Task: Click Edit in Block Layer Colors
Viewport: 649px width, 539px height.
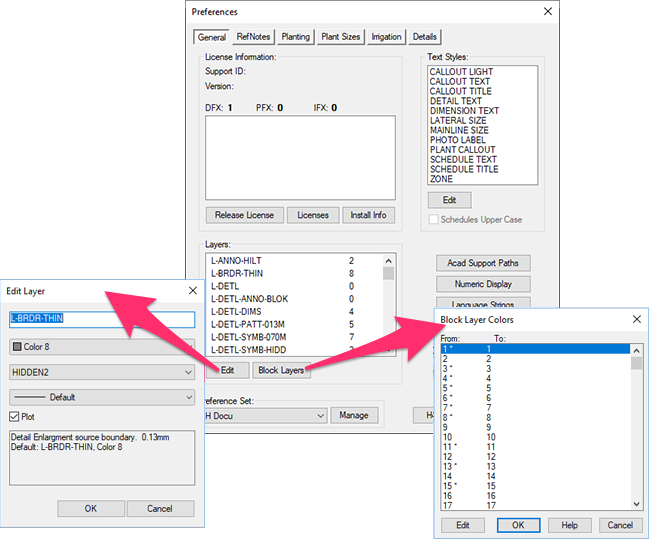Action: click(x=463, y=525)
